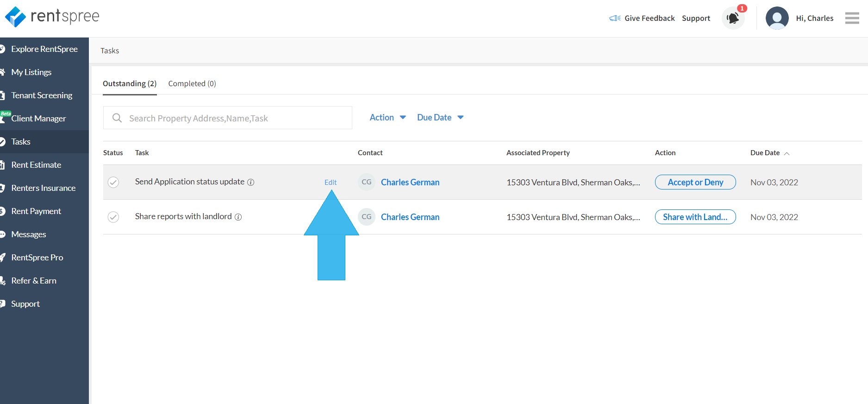Screen dimensions: 868x404
Task: Click 15303 Ventura Blvd address in Share reports row
Action: click(x=573, y=217)
